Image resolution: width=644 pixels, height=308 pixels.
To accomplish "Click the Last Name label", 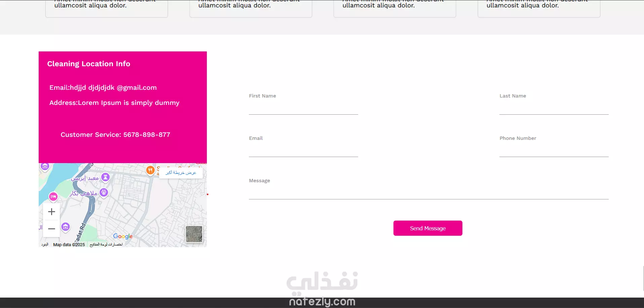I will pyautogui.click(x=513, y=96).
